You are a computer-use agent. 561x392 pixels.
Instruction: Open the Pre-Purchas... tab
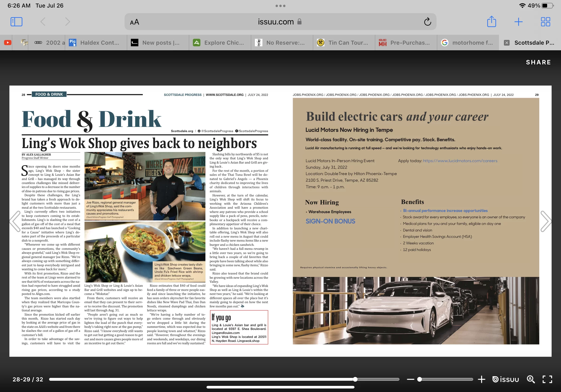pos(406,43)
